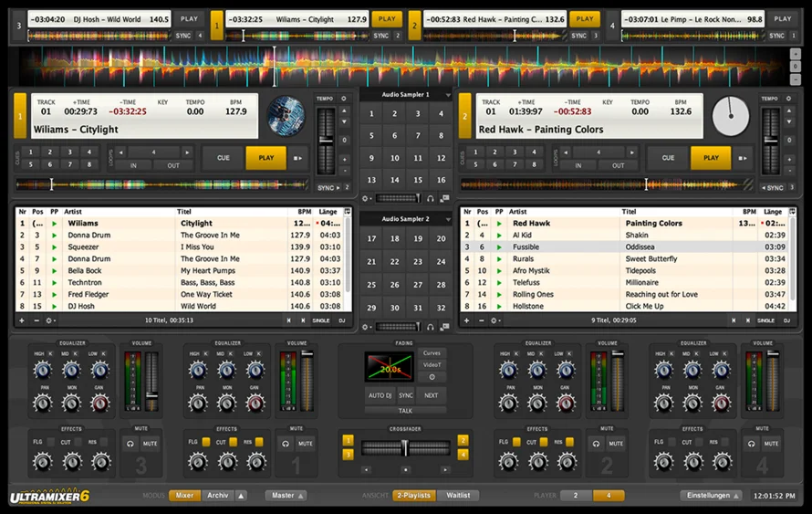The image size is (812, 514).
Task: Zoom in main waveform with plus icon
Action: [x=795, y=54]
